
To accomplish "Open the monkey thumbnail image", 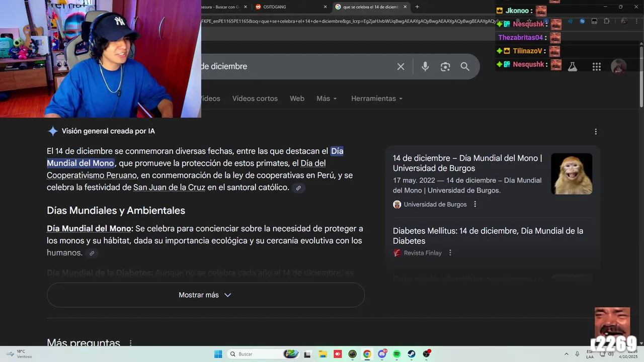I will pyautogui.click(x=572, y=173).
